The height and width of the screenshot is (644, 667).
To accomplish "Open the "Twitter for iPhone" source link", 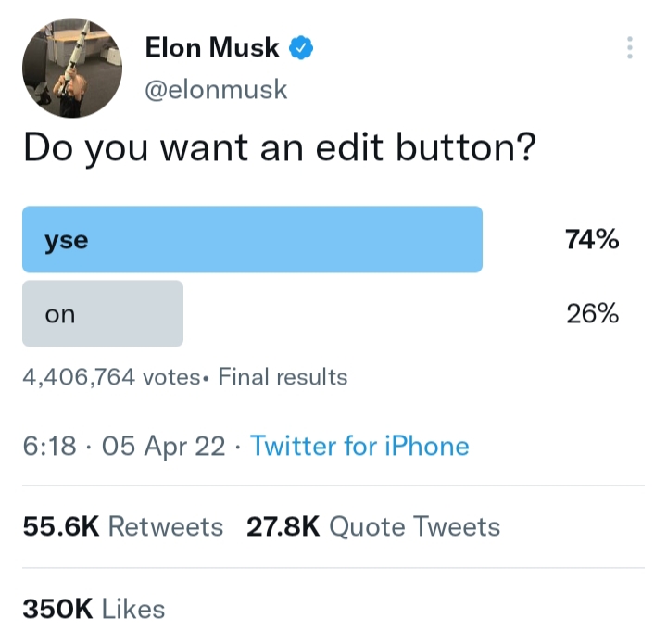I will [359, 447].
